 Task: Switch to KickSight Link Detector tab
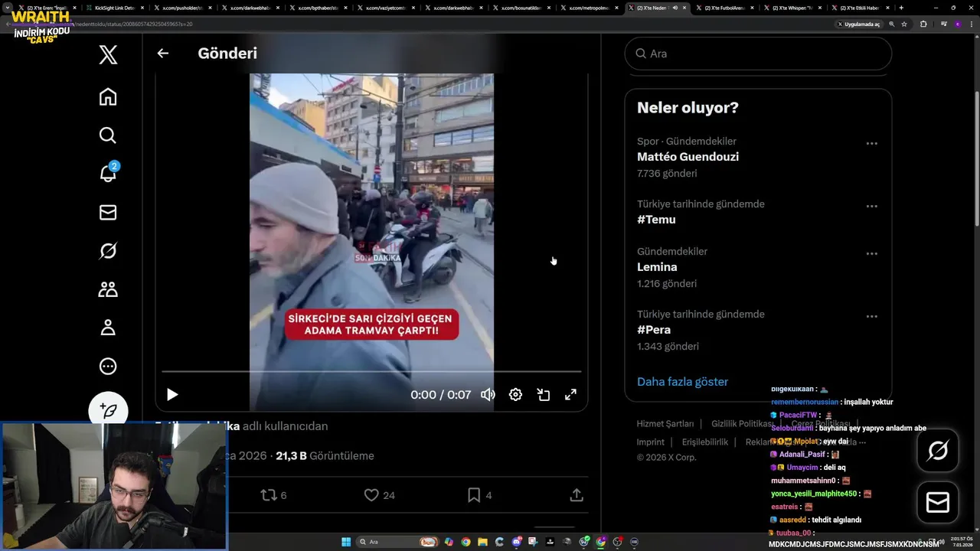(x=115, y=8)
